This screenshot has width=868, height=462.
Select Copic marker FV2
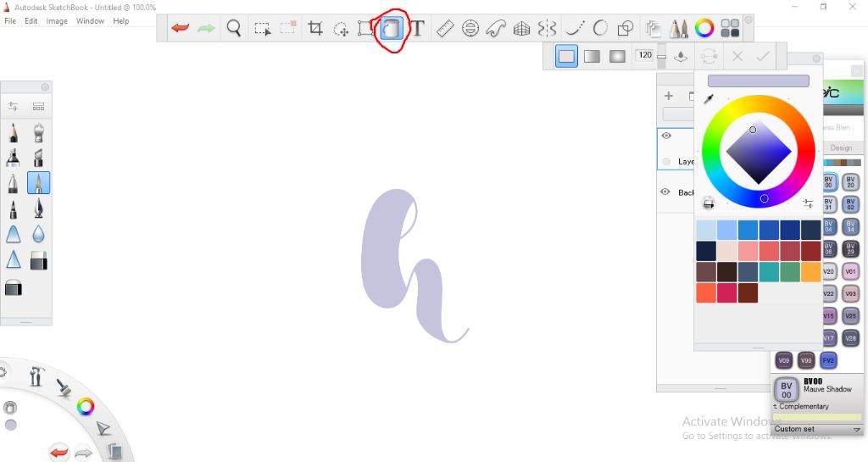pos(828,360)
